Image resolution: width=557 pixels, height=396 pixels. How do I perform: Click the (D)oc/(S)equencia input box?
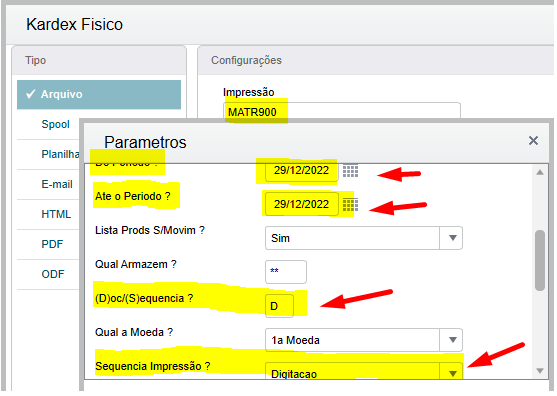coord(279,306)
